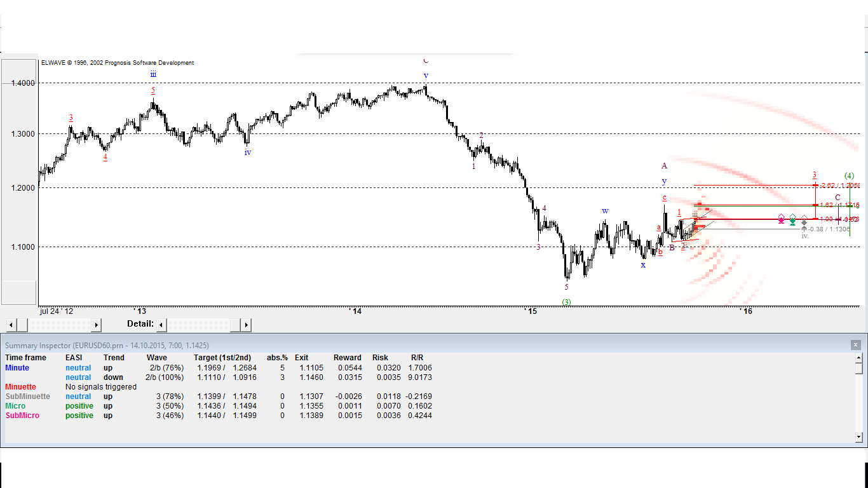Screen dimensions: 868x488
Task: Close the Summary Inspector panel
Action: click(856, 344)
